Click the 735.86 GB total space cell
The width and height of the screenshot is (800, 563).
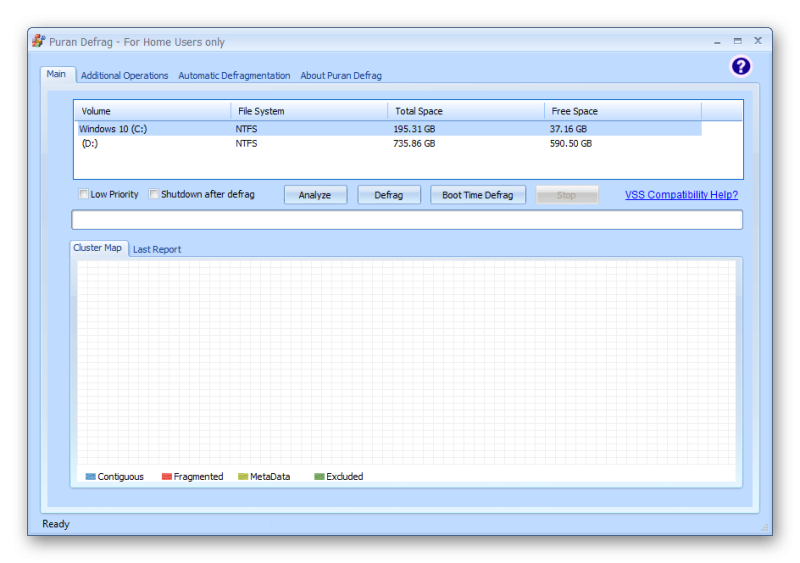[414, 144]
